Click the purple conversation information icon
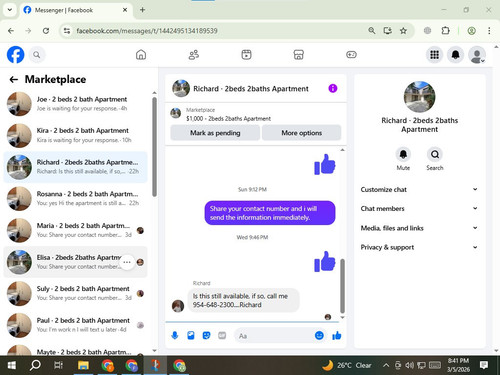This screenshot has height=375, width=500. pos(333,88)
